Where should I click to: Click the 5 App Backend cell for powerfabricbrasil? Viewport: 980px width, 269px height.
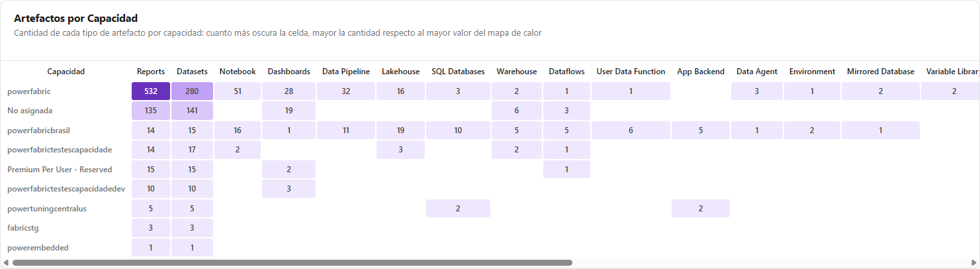[x=701, y=131]
